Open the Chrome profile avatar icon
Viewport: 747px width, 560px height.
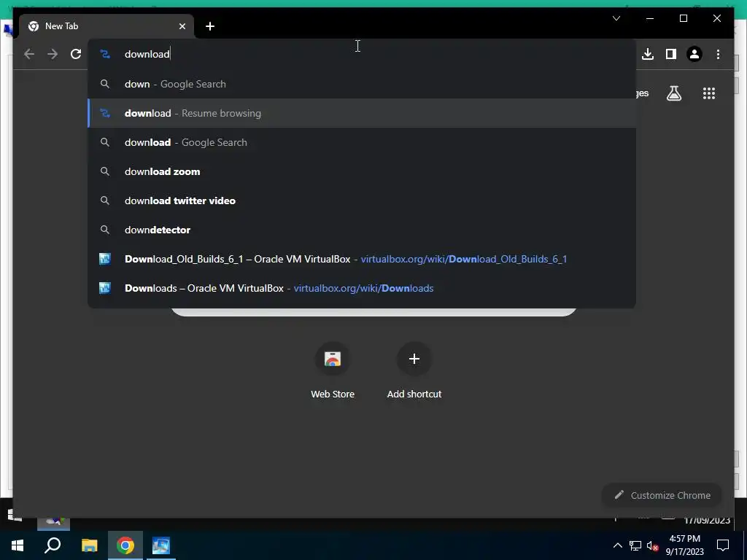tap(694, 54)
